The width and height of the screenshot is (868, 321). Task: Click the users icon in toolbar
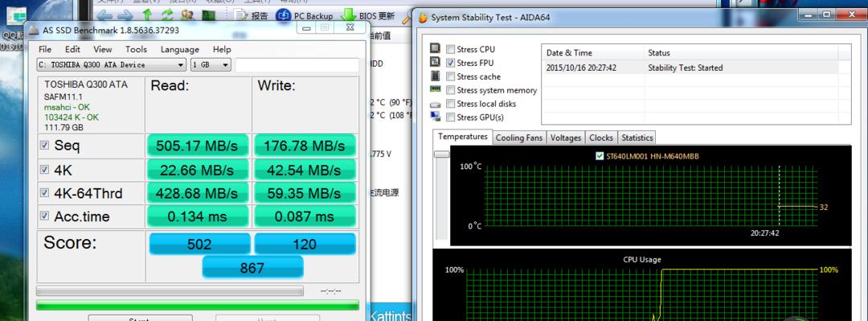click(x=187, y=15)
